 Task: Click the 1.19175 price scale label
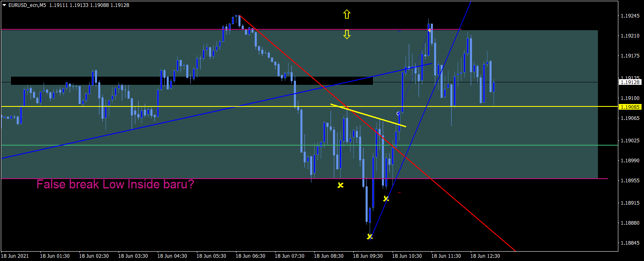[630, 56]
